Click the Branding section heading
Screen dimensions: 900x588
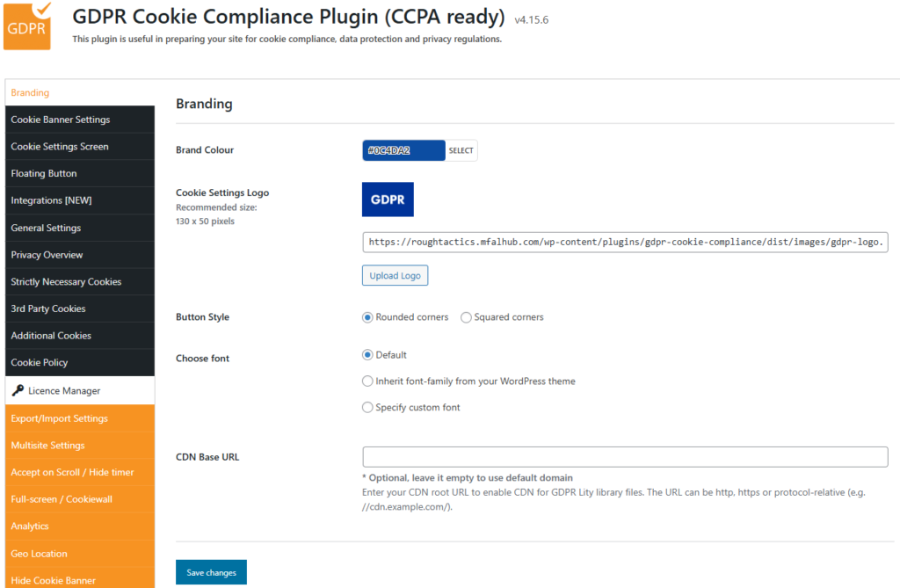coord(204,104)
